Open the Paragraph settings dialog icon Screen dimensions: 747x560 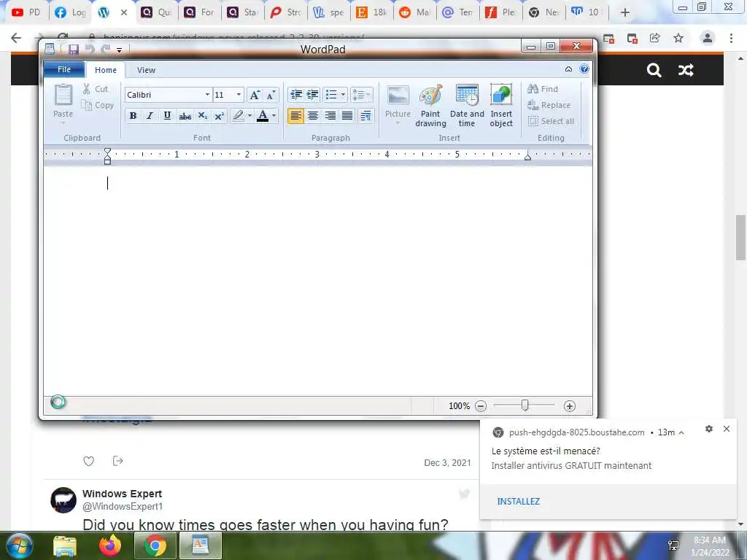pos(366,116)
